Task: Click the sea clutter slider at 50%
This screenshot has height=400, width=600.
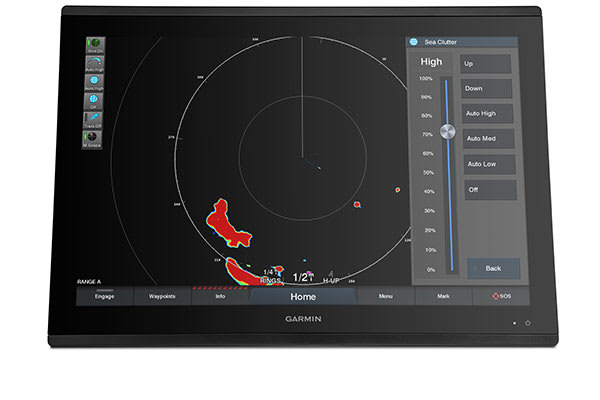Action: (x=448, y=173)
